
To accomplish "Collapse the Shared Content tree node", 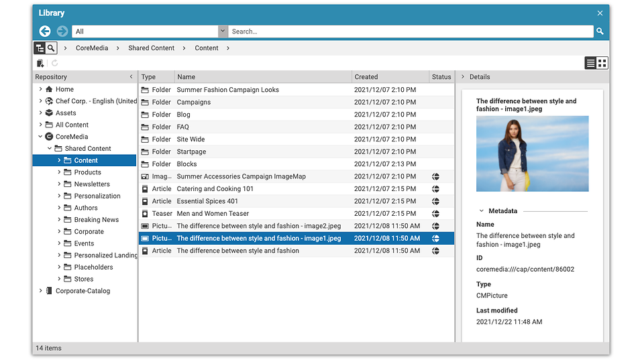I will point(50,149).
